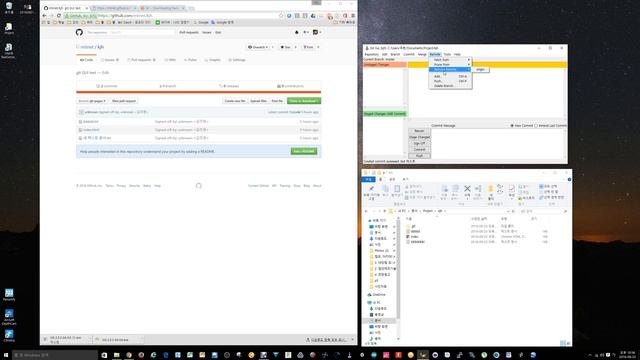Open GitHub notifications bell
This screenshot has width=640, height=360.
(x=297, y=32)
